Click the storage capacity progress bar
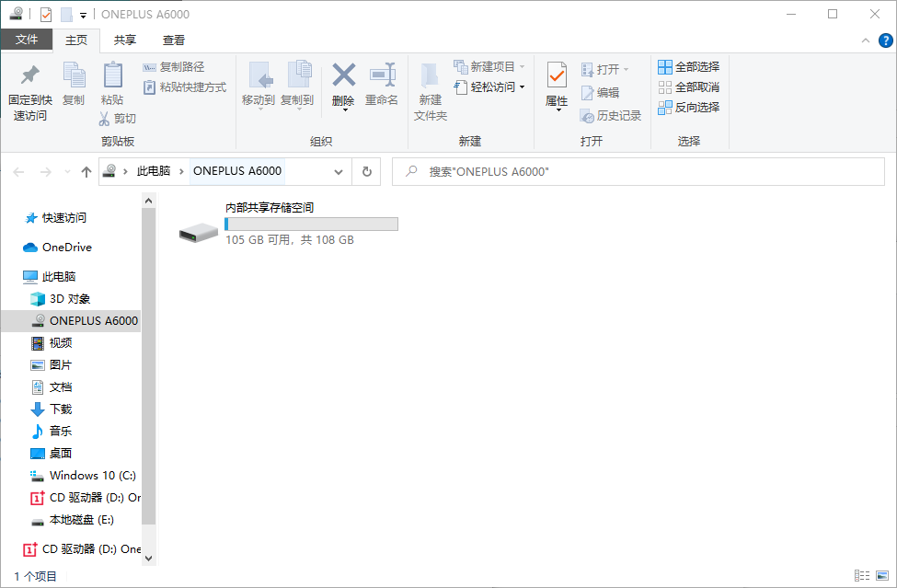Image resolution: width=897 pixels, height=588 pixels. (311, 225)
